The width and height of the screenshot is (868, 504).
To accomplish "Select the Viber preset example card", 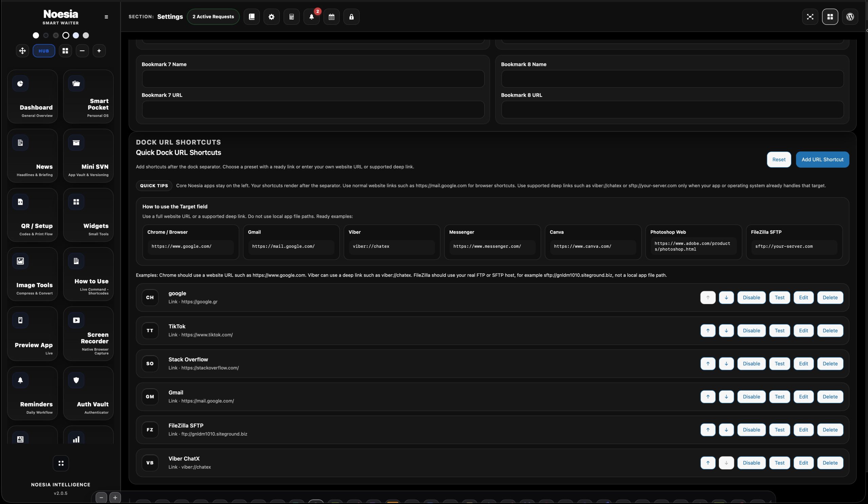I will 392,242.
